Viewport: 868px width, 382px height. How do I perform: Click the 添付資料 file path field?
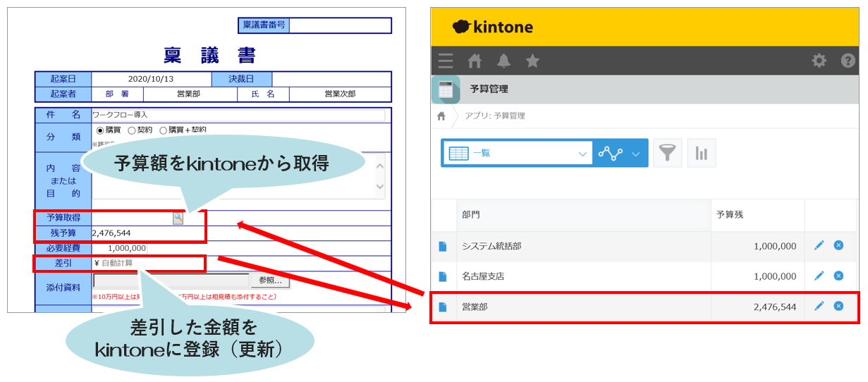coord(171,281)
